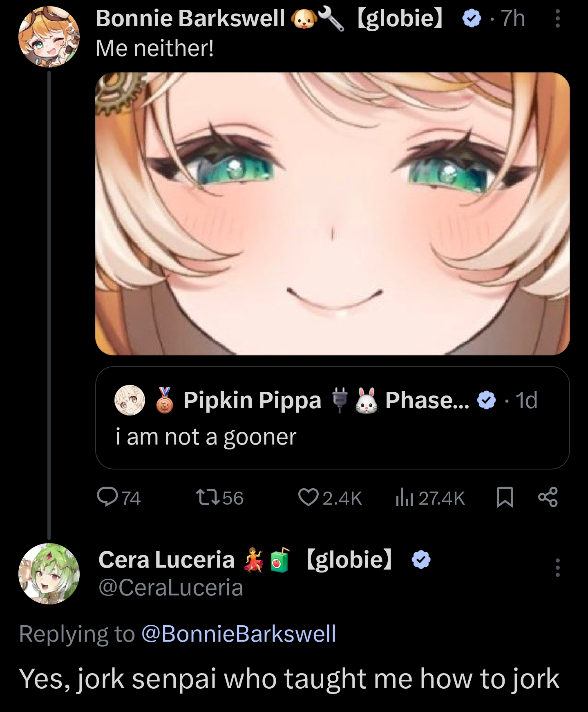This screenshot has width=588, height=712.
Task: Bookmark Bonnie's tweet
Action: [505, 497]
